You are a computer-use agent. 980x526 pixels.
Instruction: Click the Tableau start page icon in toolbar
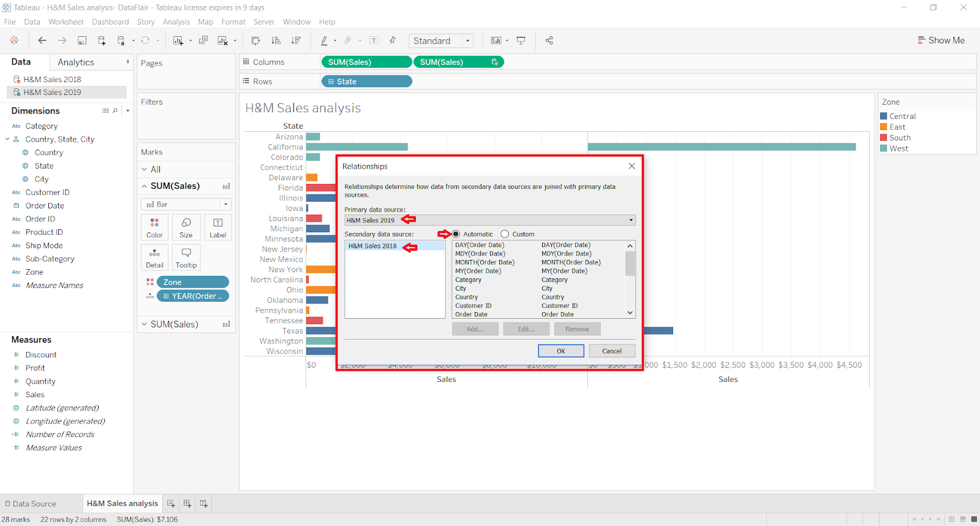tap(14, 40)
